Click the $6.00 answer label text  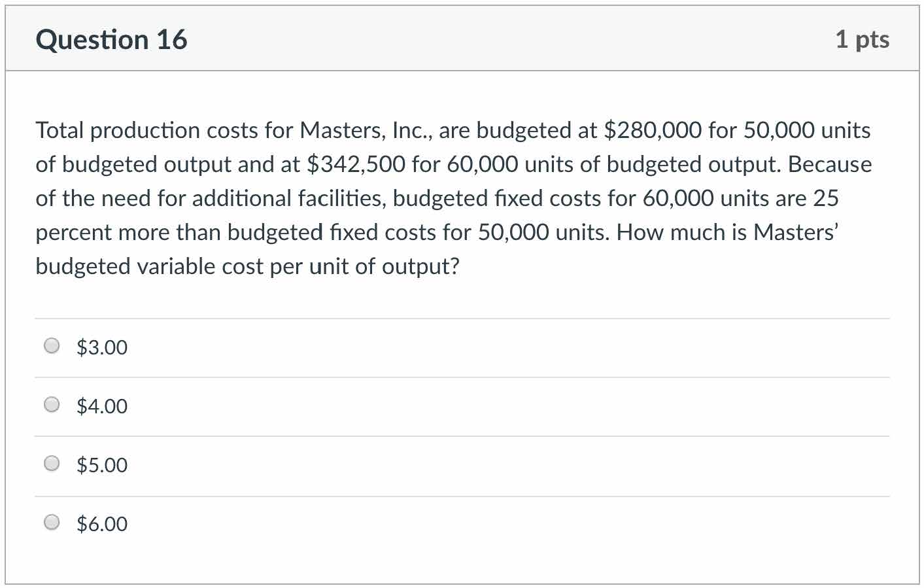click(x=102, y=524)
